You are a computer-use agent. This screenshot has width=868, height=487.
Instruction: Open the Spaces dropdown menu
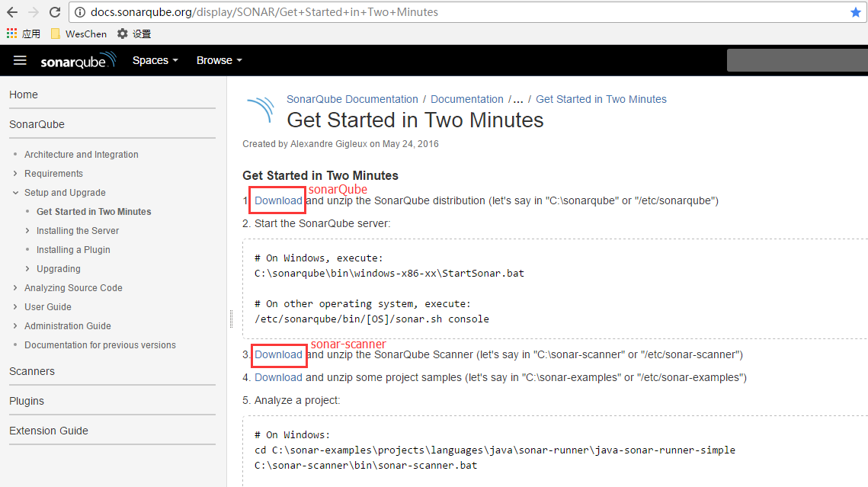[155, 60]
